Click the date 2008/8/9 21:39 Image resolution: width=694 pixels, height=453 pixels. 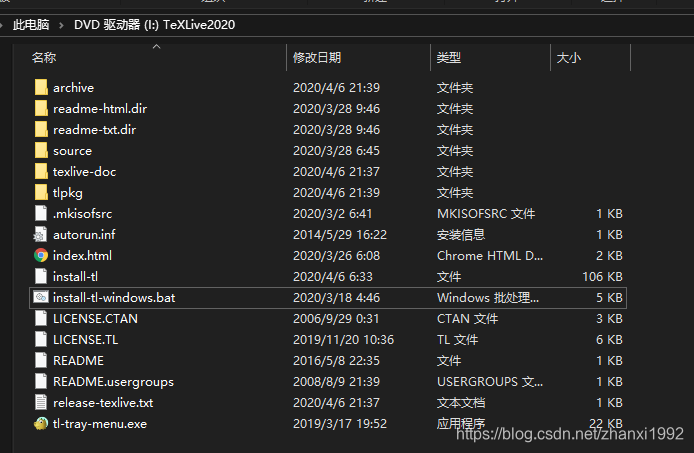(x=336, y=382)
